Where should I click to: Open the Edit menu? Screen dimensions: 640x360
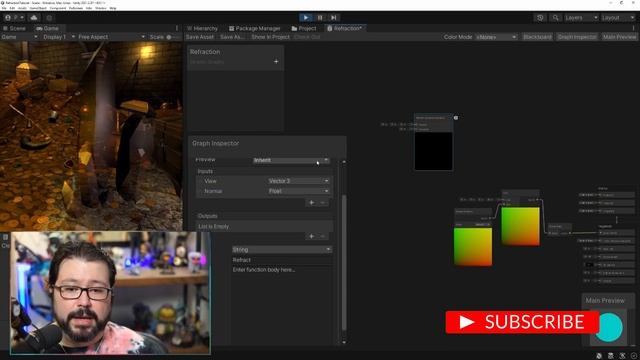pos(12,8)
